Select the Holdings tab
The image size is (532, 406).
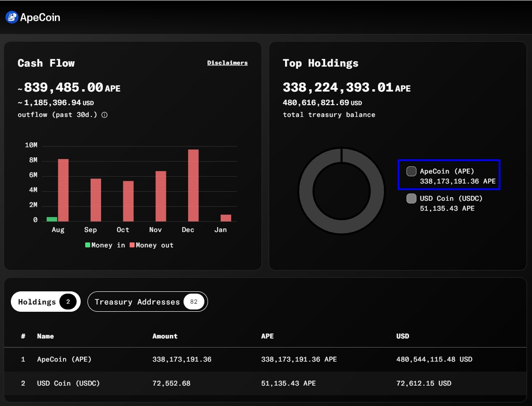45,301
